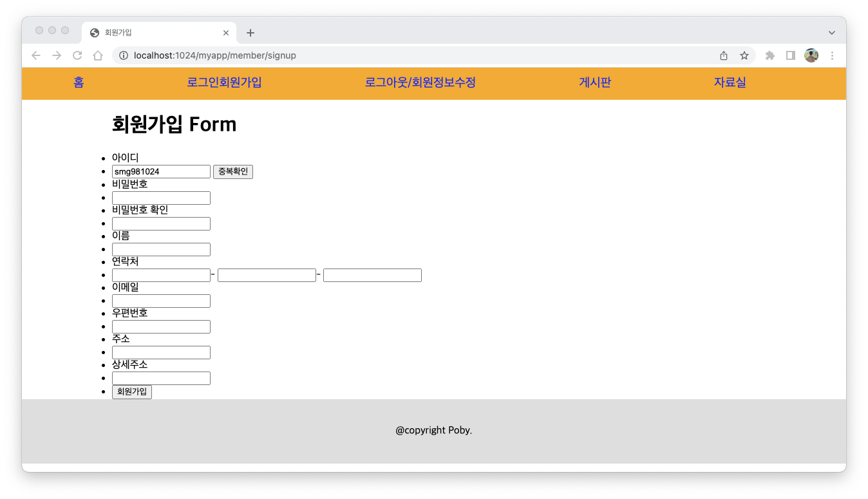Open the 자료실 navigation link
This screenshot has height=499, width=868.
pos(730,82)
